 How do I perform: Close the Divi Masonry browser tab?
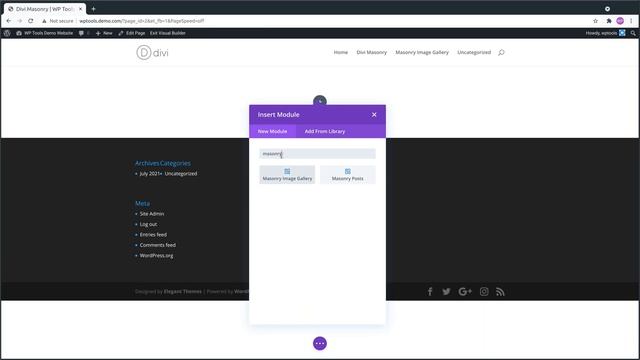(x=80, y=9)
